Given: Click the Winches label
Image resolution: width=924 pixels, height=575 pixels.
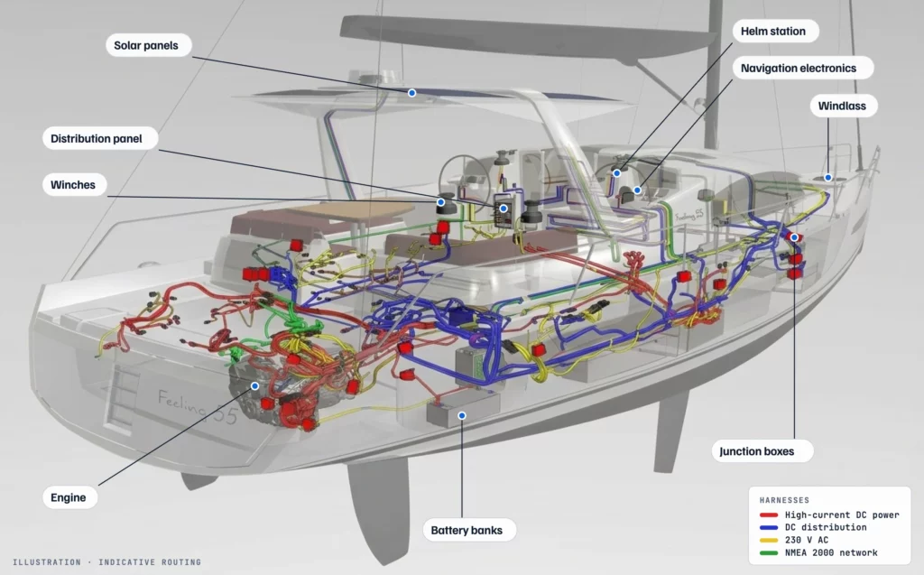Looking at the screenshot, I should pyautogui.click(x=74, y=184).
